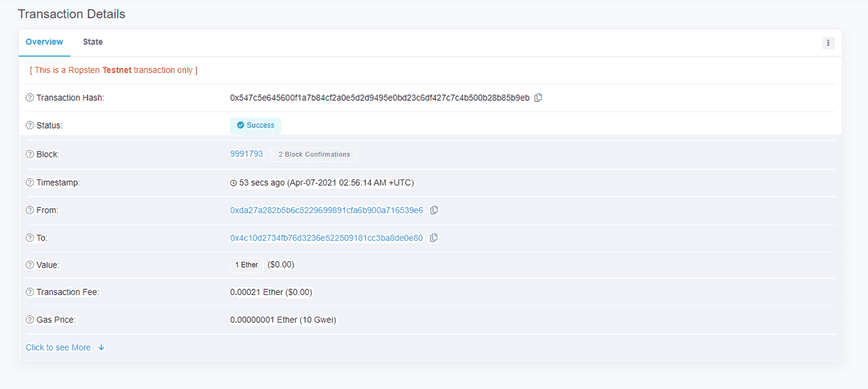Viewport: 868px width, 389px height.
Task: Click the 0.00021 Ether transaction fee text
Action: pyautogui.click(x=271, y=292)
